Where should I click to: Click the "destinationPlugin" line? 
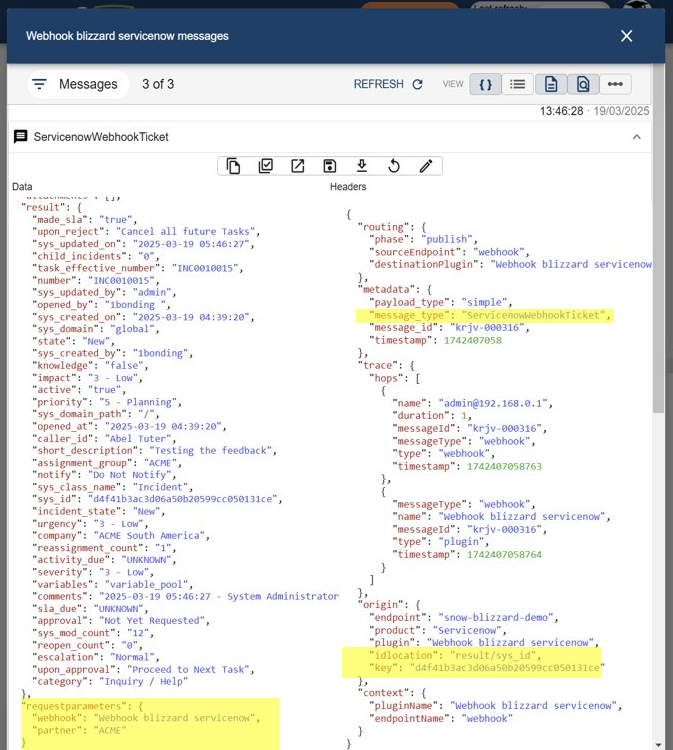coord(510,264)
